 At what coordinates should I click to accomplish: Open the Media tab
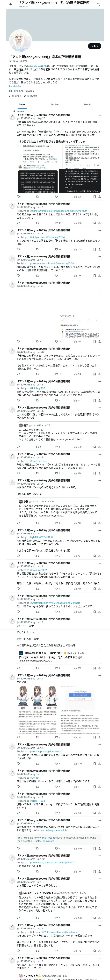tap(88, 104)
